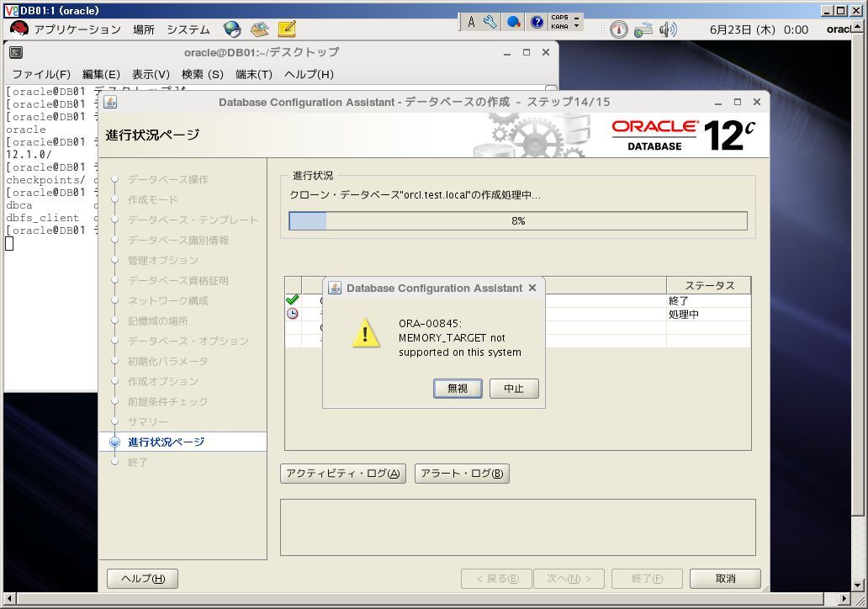Click the log output text area
This screenshot has height=609, width=868.
point(517,527)
